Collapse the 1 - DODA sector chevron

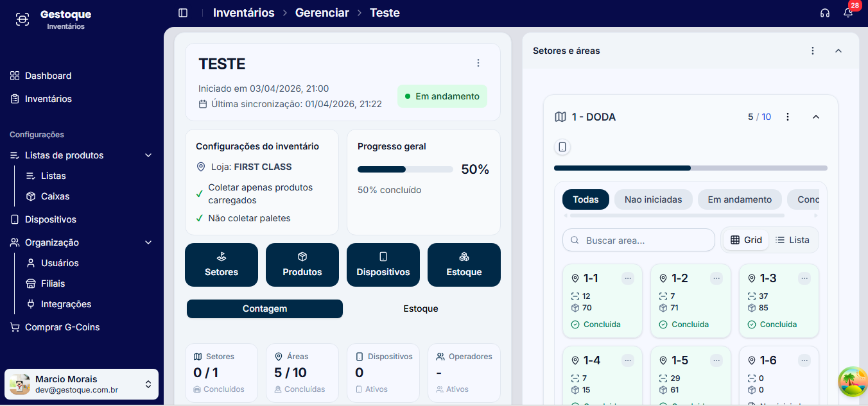(816, 117)
